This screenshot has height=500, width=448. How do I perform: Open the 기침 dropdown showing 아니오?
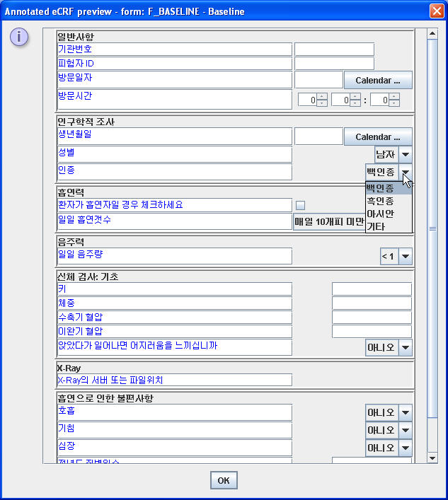tap(406, 430)
